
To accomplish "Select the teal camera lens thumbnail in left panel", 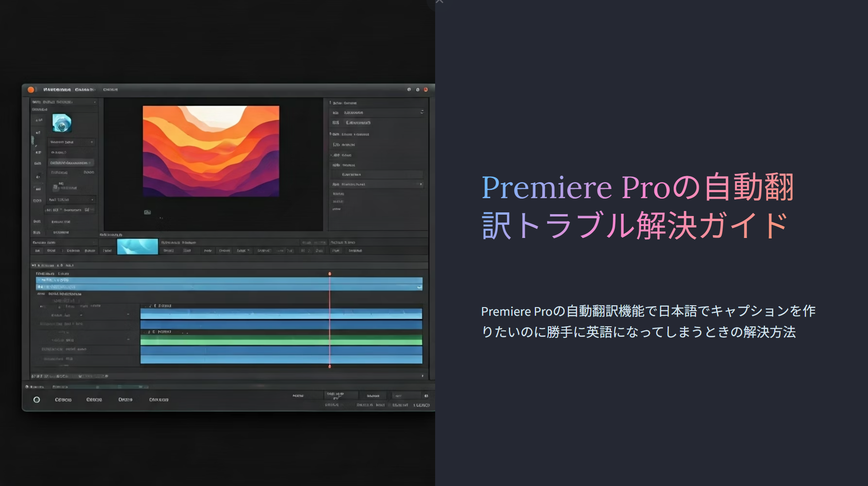I will (x=62, y=123).
